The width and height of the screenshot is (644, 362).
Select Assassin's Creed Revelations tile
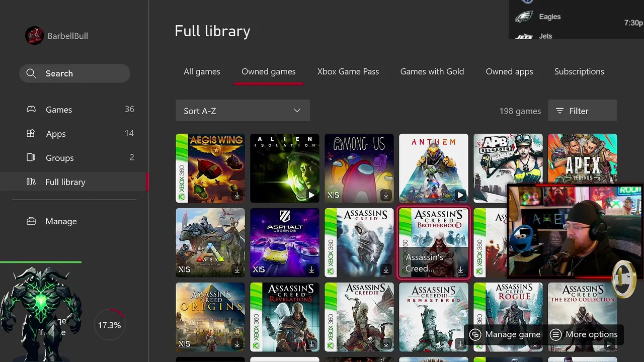coord(285,317)
